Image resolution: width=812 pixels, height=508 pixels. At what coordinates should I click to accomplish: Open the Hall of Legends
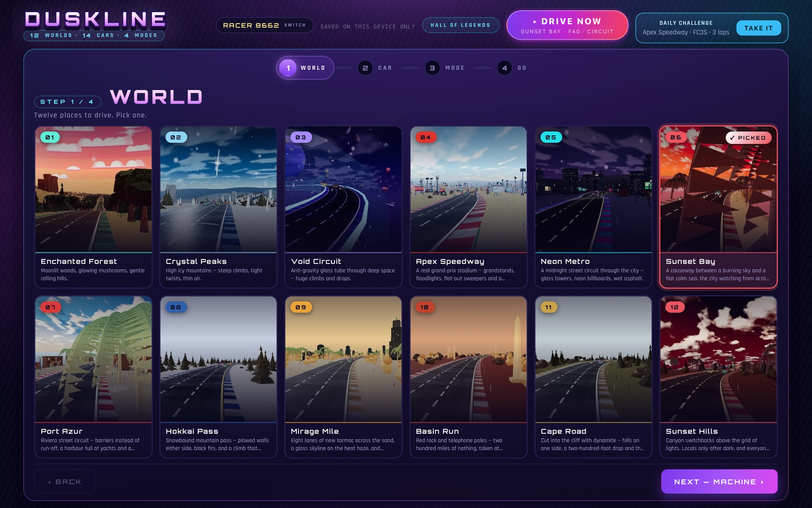pos(460,25)
